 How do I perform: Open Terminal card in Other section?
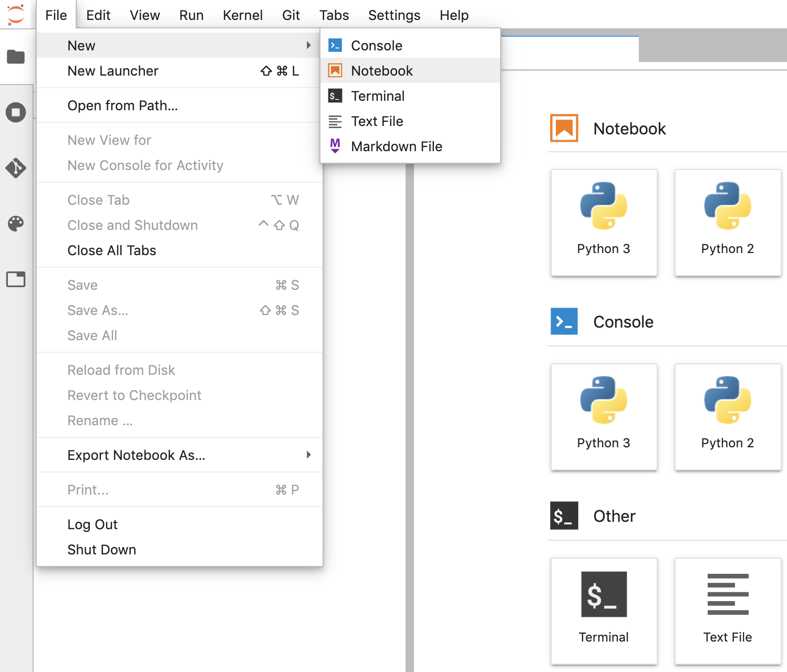point(604,611)
